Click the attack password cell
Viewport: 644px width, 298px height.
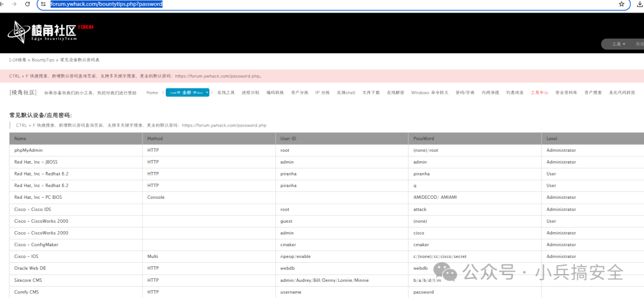[420, 209]
